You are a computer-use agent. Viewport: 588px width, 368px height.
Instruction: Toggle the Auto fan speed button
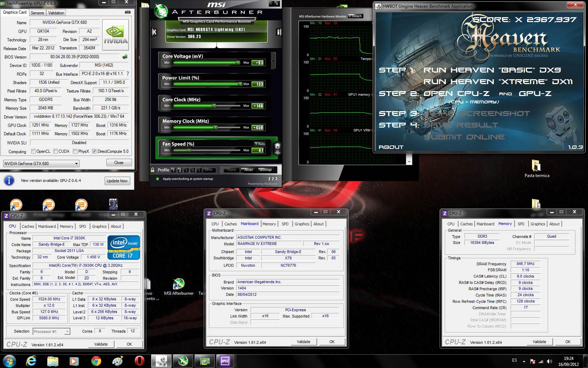(x=260, y=144)
